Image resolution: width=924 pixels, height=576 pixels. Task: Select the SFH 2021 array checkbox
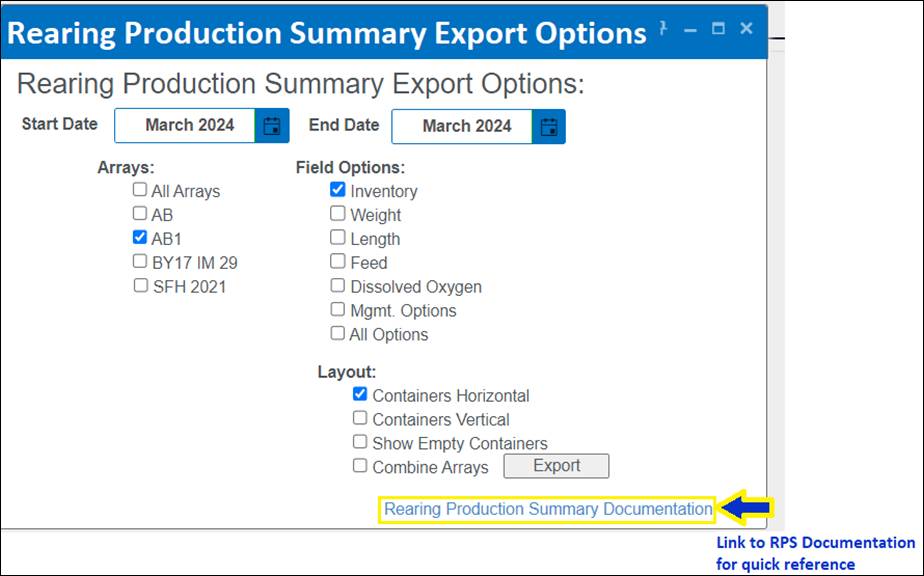[140, 286]
